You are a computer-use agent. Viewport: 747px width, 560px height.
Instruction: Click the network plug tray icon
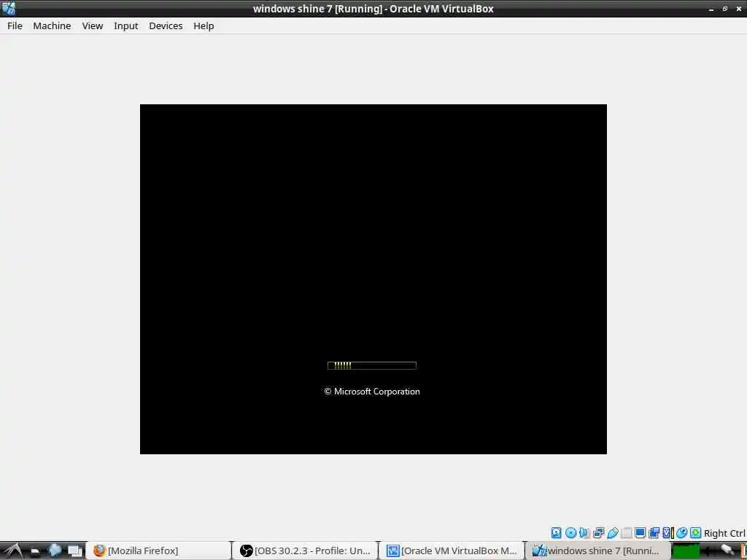(727, 551)
